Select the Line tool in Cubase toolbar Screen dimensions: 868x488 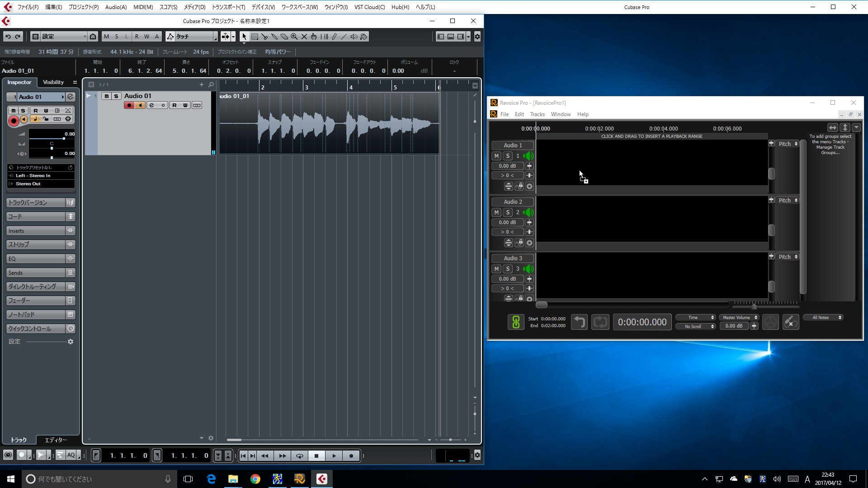[x=344, y=37]
